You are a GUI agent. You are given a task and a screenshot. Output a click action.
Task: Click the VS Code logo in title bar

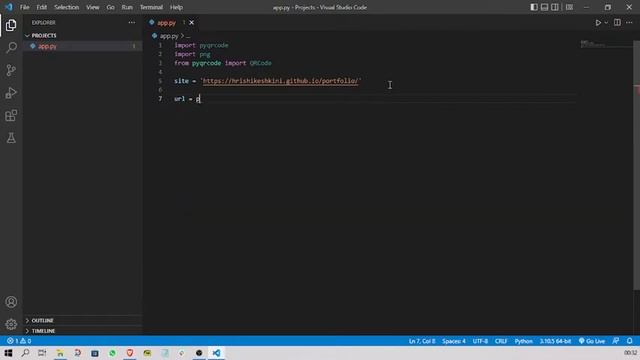point(9,7)
